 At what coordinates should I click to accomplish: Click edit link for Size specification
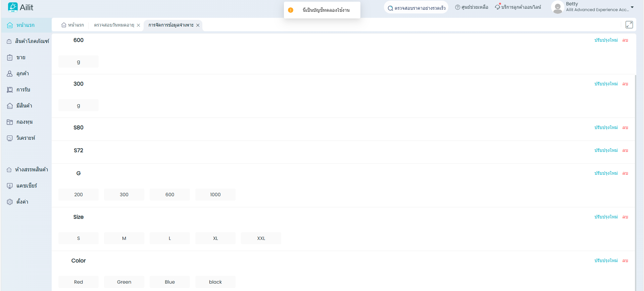pos(606,217)
